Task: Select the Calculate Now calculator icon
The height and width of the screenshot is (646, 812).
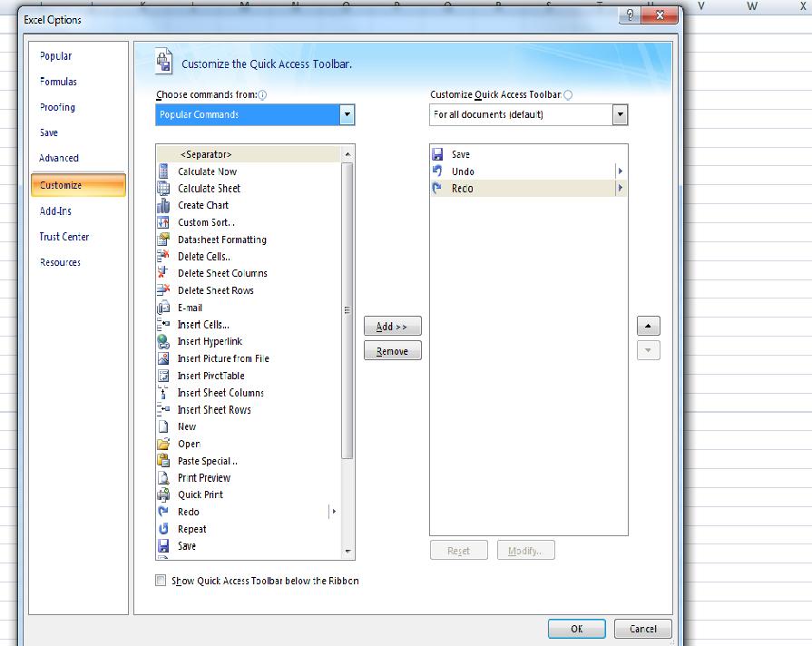Action: click(x=163, y=171)
